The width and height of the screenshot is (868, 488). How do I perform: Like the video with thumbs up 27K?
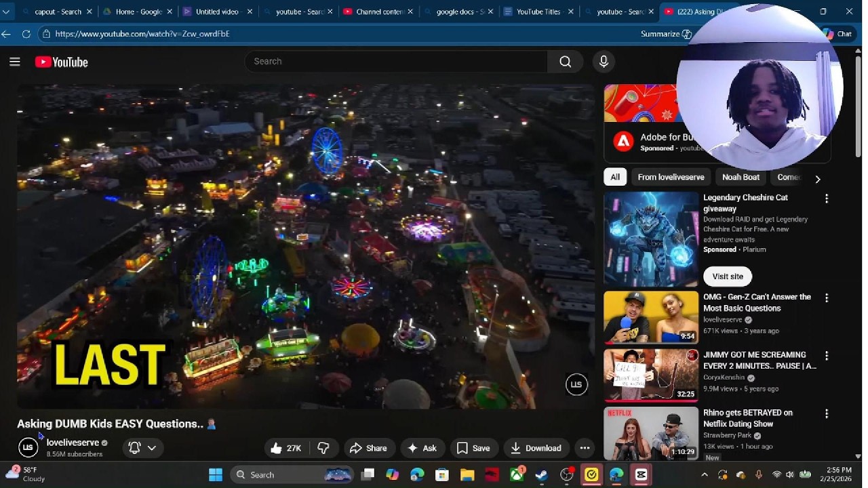286,448
